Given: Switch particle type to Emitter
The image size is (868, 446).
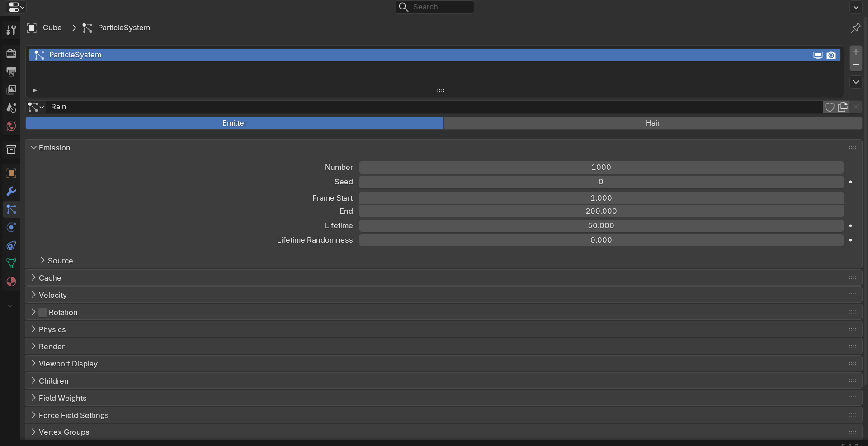Looking at the screenshot, I should coord(235,123).
